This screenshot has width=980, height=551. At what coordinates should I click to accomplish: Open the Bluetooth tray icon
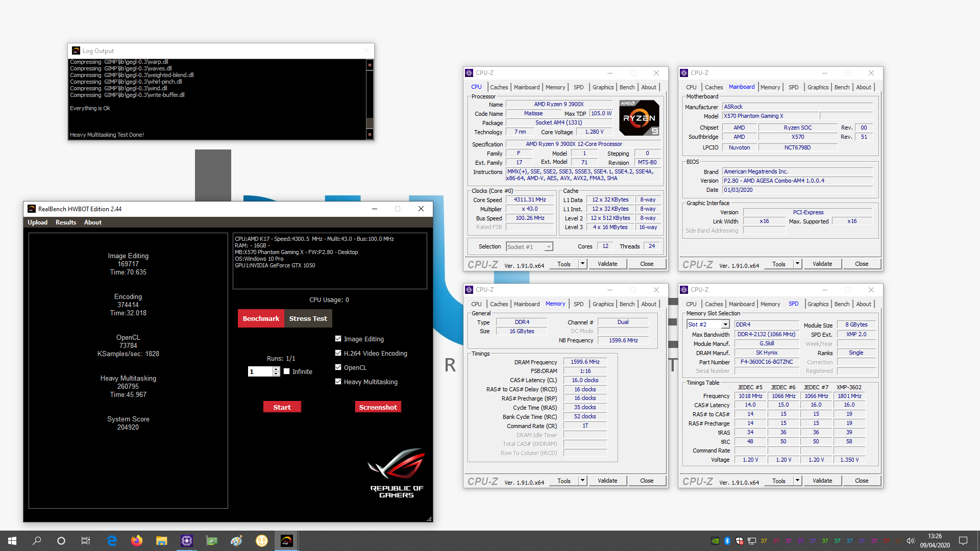tap(727, 541)
